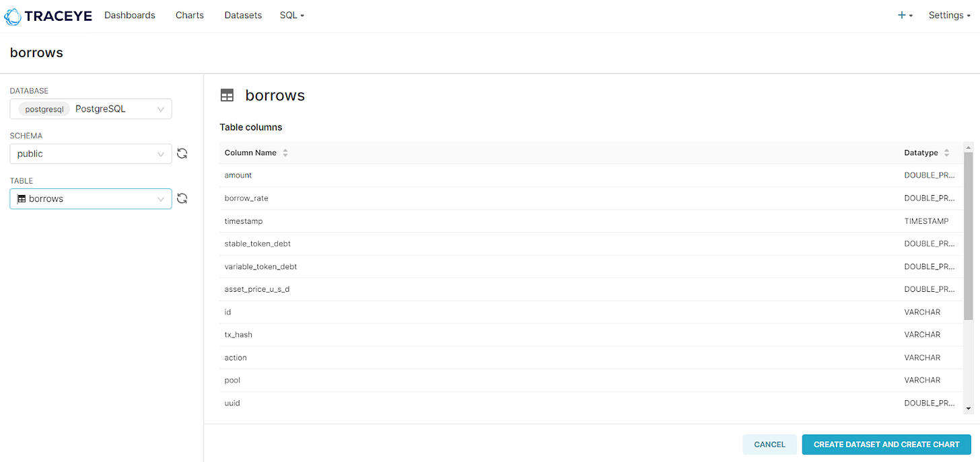Go to Datasets

(x=243, y=15)
